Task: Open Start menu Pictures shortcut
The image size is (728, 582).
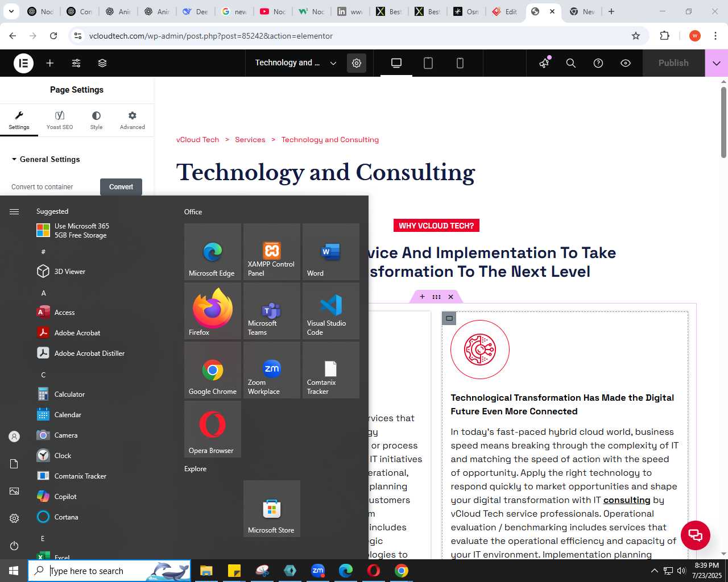Action: [x=14, y=491]
